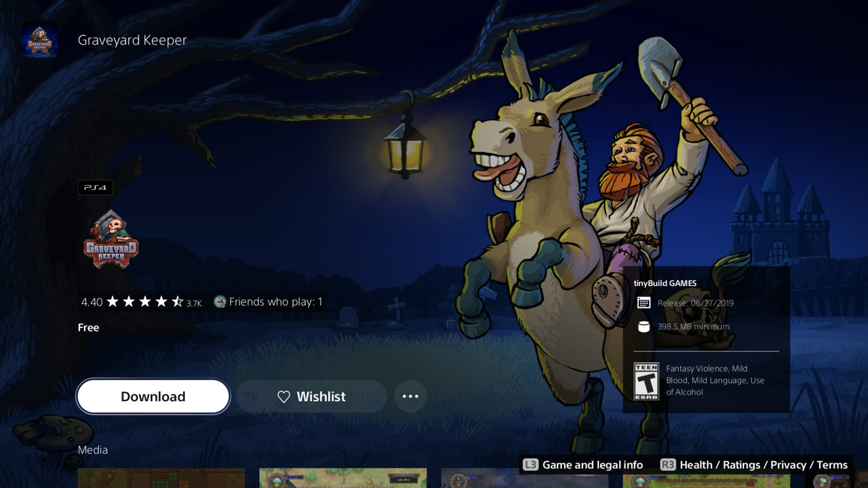Image resolution: width=868 pixels, height=488 pixels.
Task: Click the 'Free' price label
Action: coord(89,327)
